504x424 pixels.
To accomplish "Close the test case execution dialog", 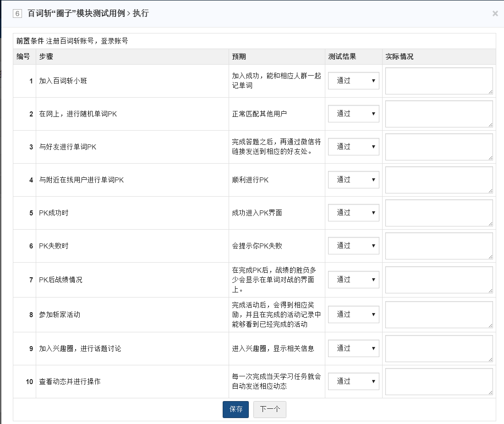I will tap(495, 13).
